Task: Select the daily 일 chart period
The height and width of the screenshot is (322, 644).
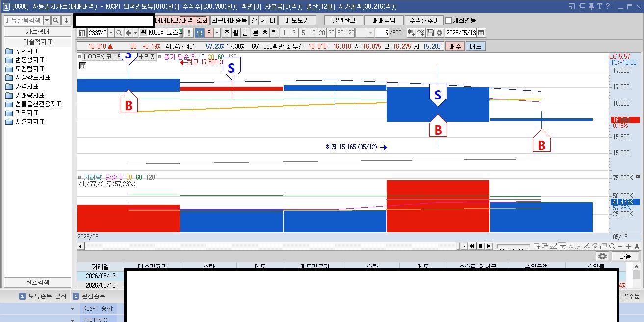Action: [200, 33]
